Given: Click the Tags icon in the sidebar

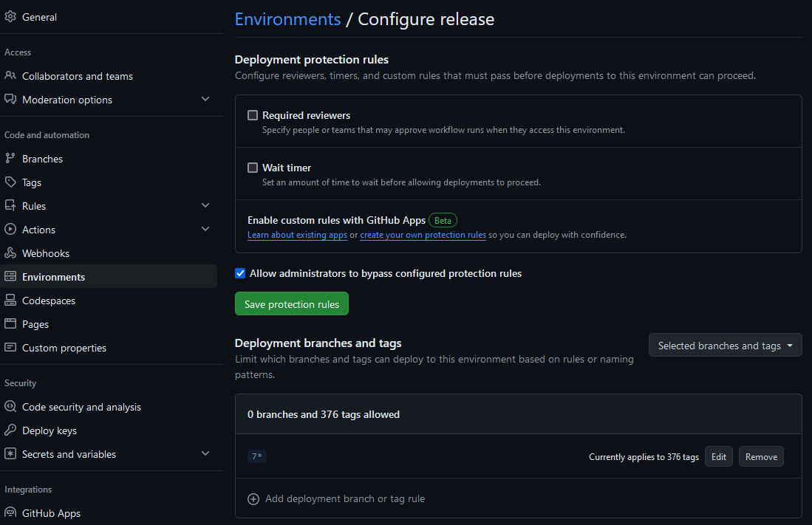Looking at the screenshot, I should point(10,182).
